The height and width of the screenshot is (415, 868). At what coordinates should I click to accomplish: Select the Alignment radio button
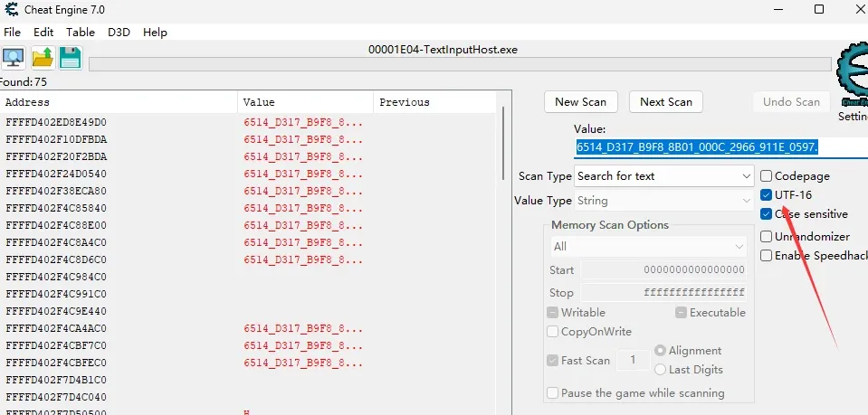(660, 350)
